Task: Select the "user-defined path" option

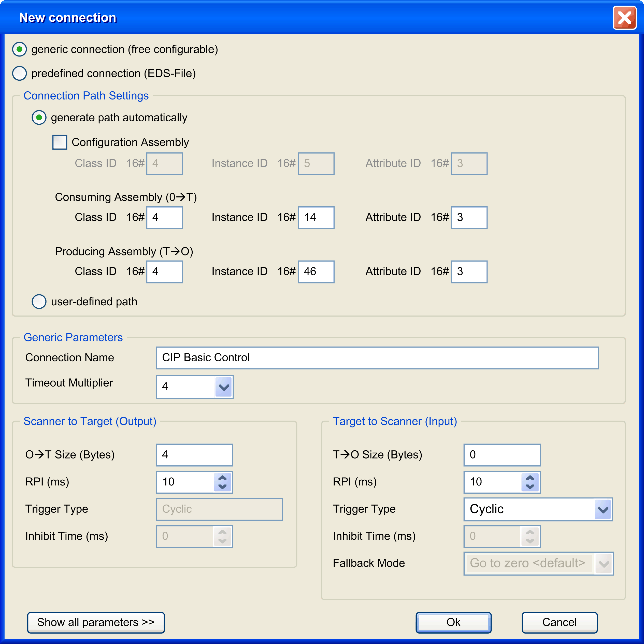Action: pyautogui.click(x=39, y=302)
